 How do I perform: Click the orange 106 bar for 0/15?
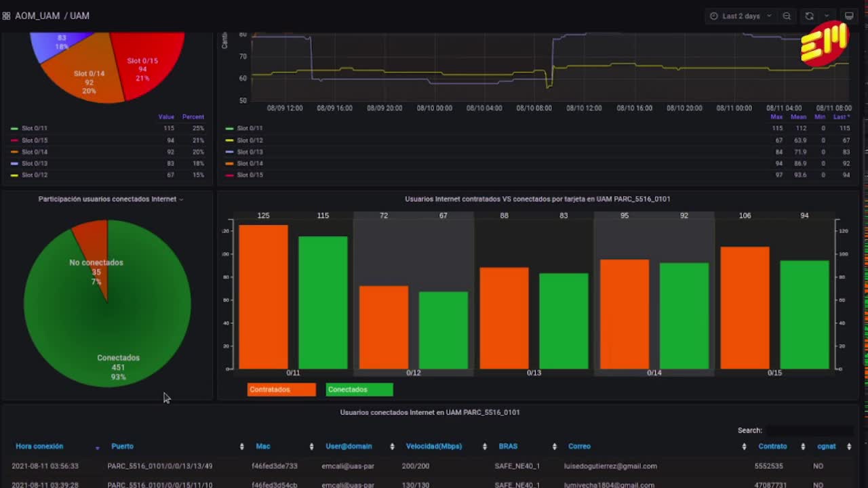(745, 308)
